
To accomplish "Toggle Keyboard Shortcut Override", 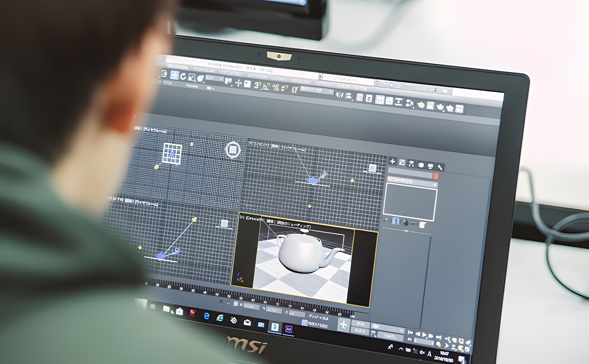I will click(x=247, y=84).
